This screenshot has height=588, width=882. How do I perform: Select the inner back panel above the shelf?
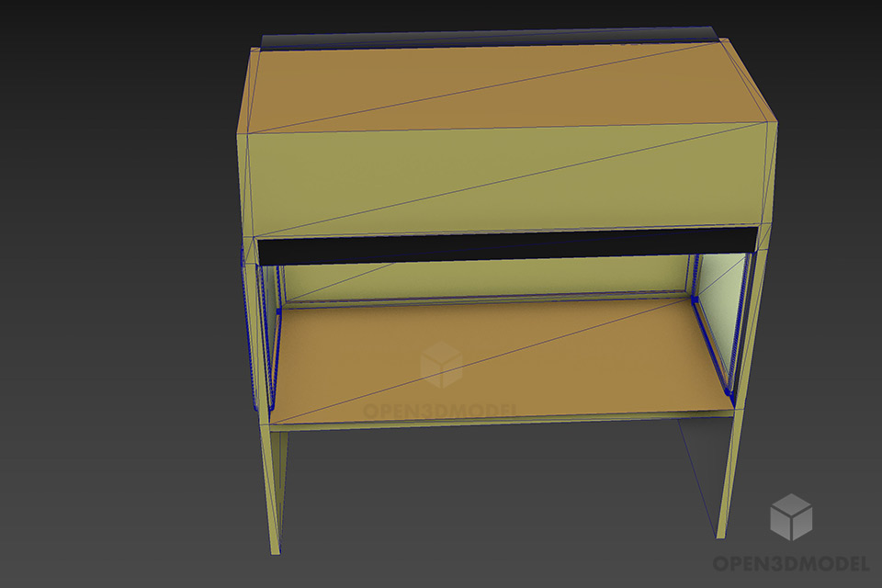tap(487, 279)
